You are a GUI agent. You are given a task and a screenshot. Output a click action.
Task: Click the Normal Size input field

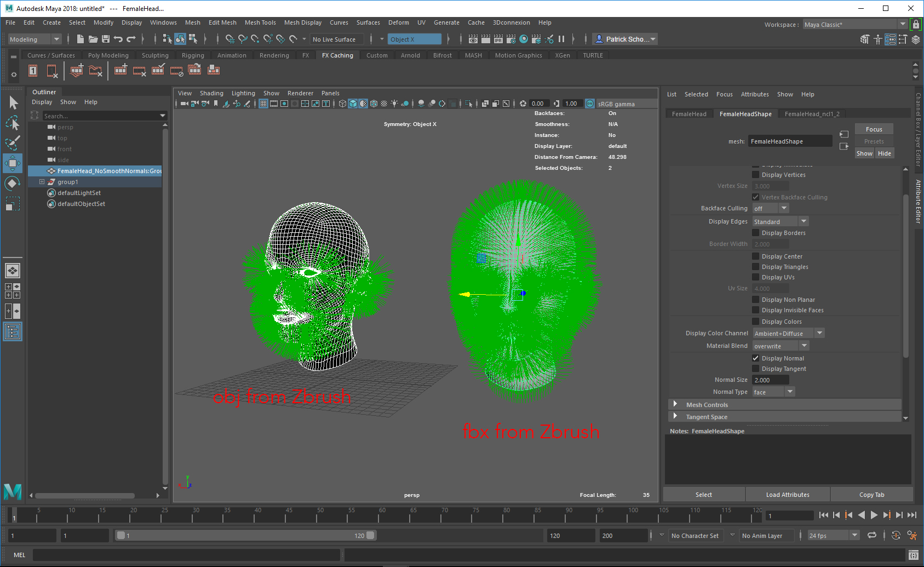point(770,380)
